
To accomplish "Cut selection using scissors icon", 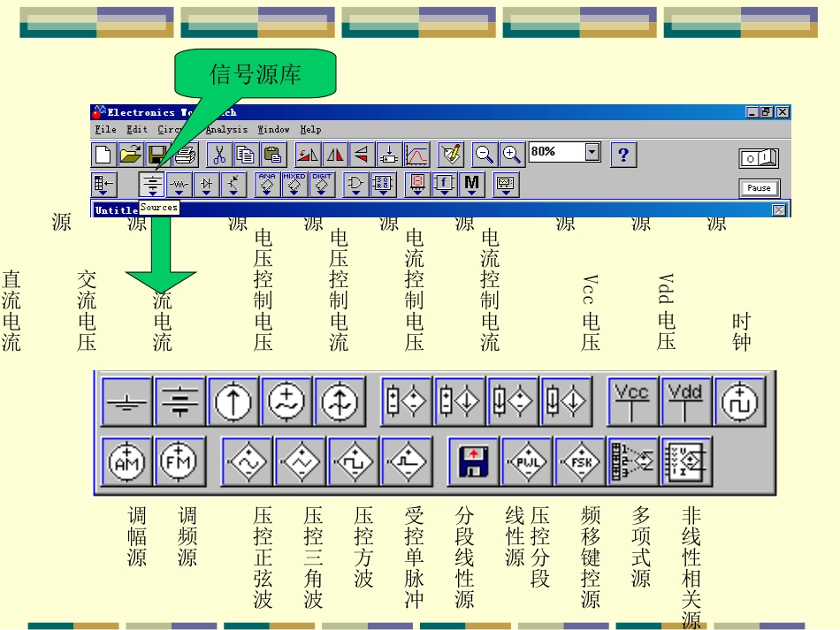I will [218, 156].
